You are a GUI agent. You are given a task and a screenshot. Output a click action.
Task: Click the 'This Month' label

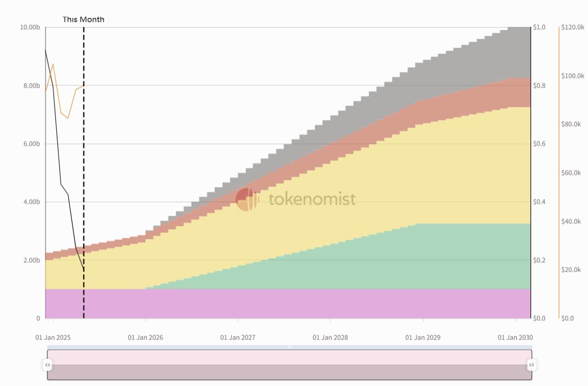[x=83, y=19]
